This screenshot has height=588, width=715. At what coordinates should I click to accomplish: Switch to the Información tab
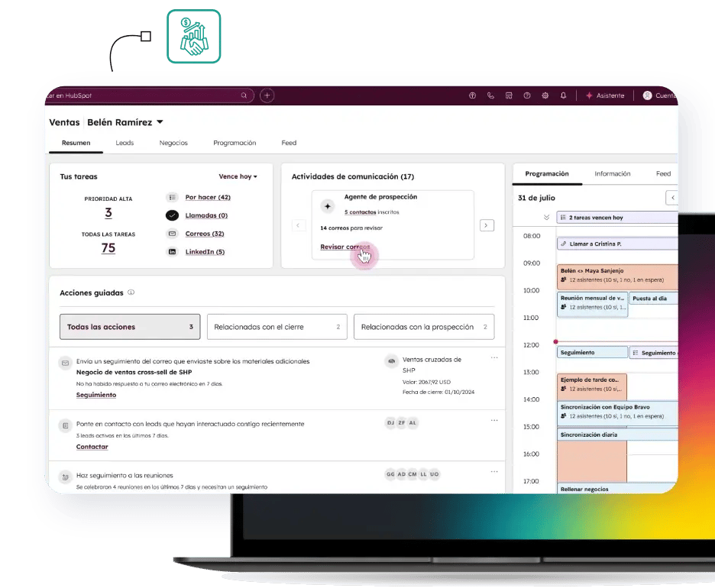click(x=613, y=173)
